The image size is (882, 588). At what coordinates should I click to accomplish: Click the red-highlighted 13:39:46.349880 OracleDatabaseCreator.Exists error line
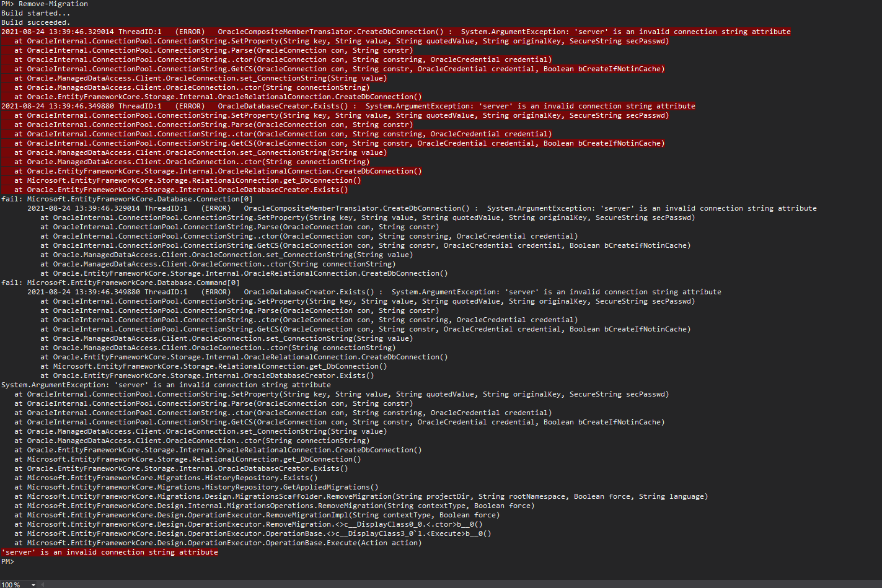point(348,106)
